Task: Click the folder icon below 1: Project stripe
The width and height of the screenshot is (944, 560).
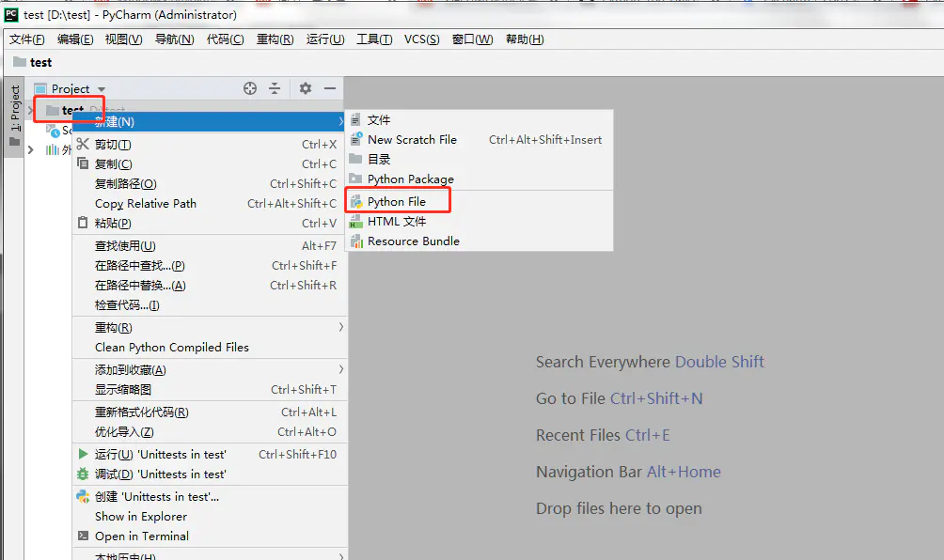Action: [x=14, y=142]
